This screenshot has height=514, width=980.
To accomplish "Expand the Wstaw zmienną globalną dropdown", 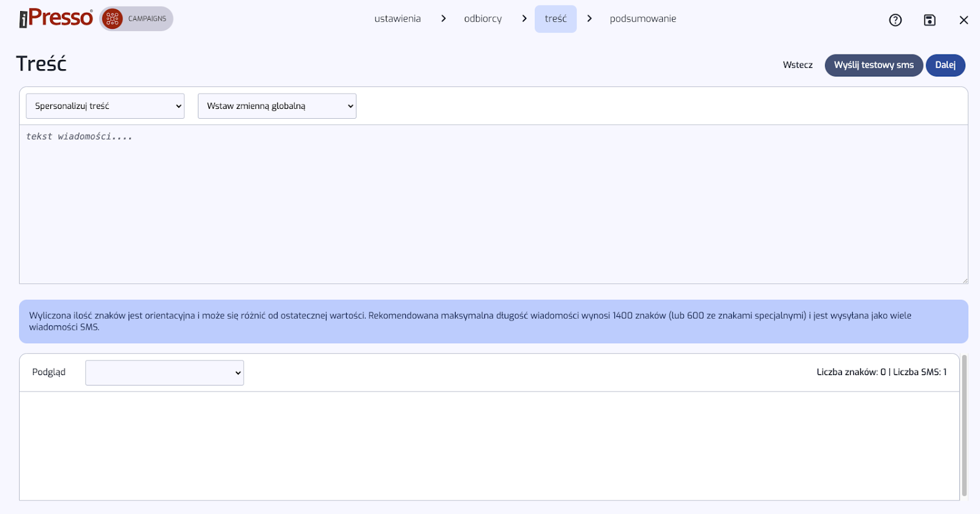I will 277,106.
